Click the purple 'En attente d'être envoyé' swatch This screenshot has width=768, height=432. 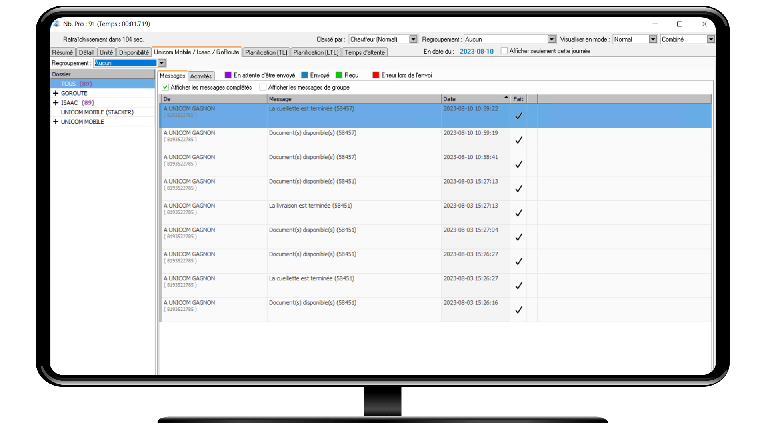point(228,75)
